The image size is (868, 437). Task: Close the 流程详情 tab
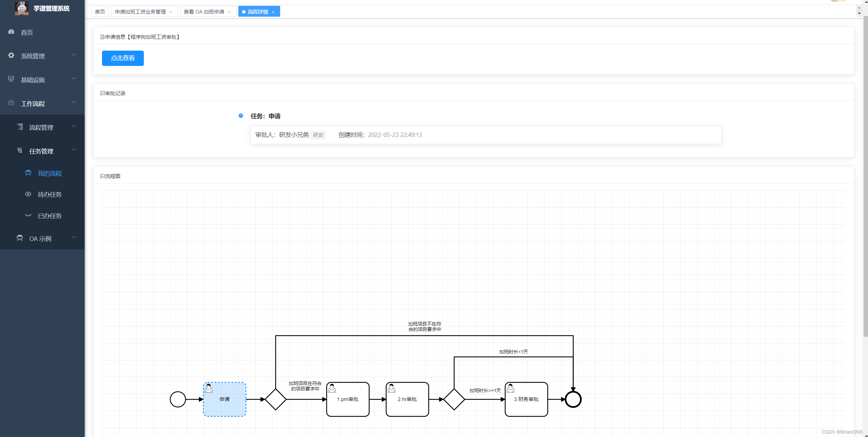pos(273,12)
